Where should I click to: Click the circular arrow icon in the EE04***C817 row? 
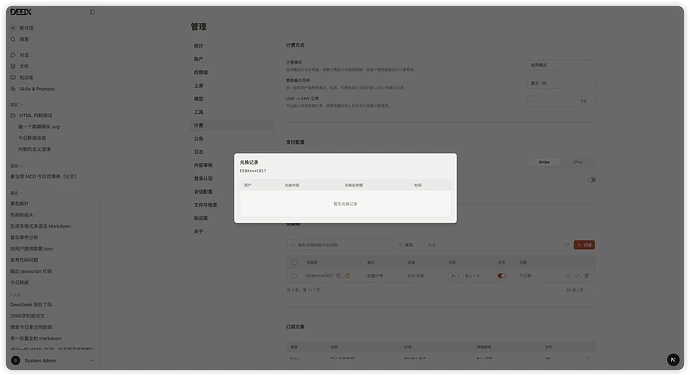[x=568, y=276]
